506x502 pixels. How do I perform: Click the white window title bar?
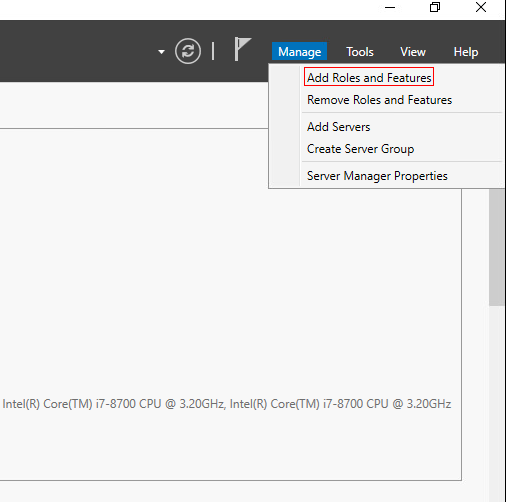click(x=187, y=9)
